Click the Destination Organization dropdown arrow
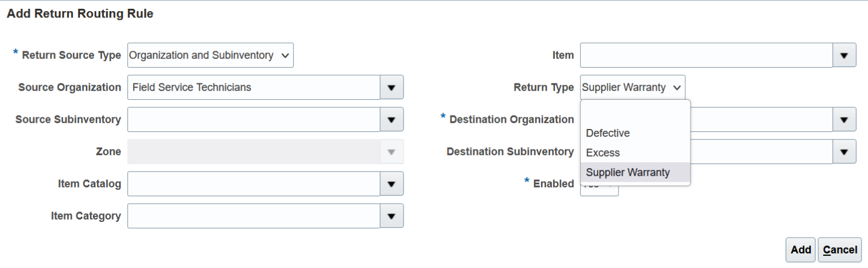Image resolution: width=868 pixels, height=268 pixels. 844,120
